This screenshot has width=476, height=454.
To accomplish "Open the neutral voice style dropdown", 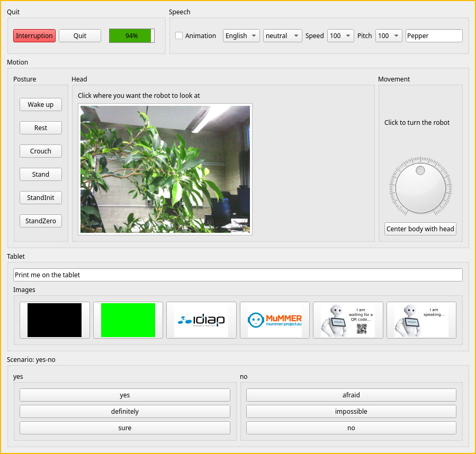I will click(282, 35).
